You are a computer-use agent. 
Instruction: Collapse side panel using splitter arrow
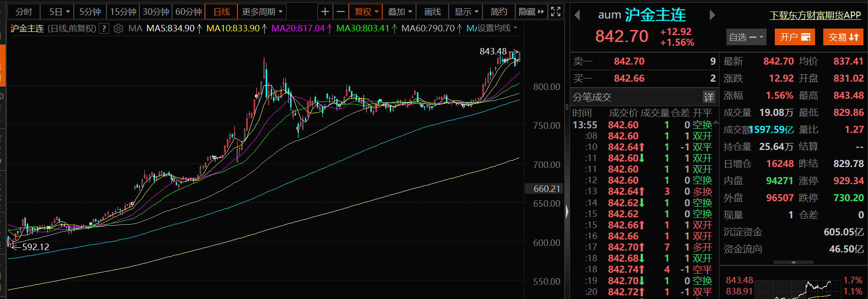[567, 211]
